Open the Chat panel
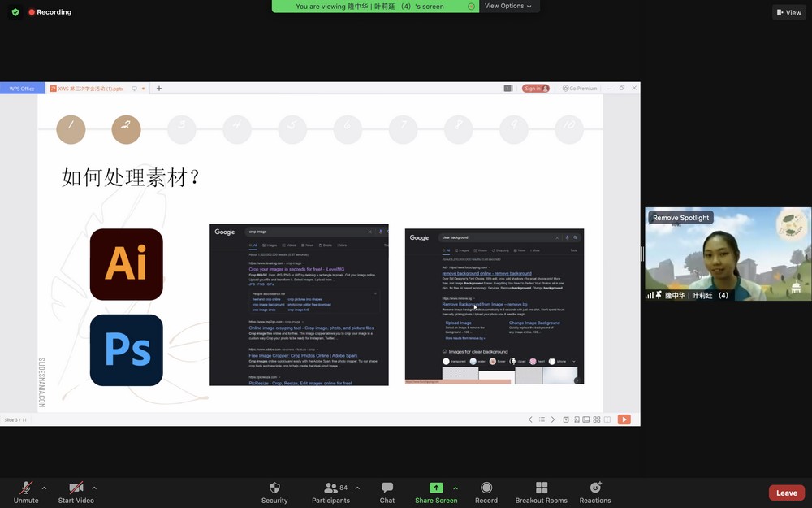The image size is (812, 508). point(387,493)
